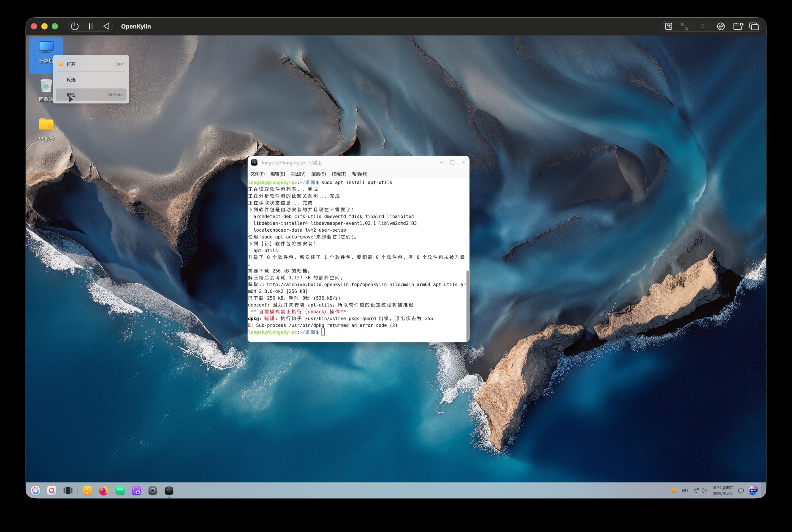Screen dimensions: 792x532
Task: Click the date and time display
Action: [x=722, y=491]
